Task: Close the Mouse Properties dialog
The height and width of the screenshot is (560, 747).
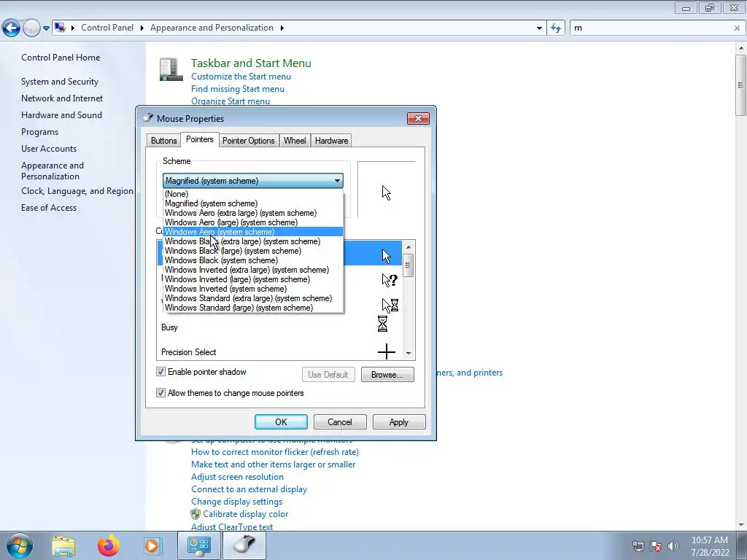Action: click(418, 118)
